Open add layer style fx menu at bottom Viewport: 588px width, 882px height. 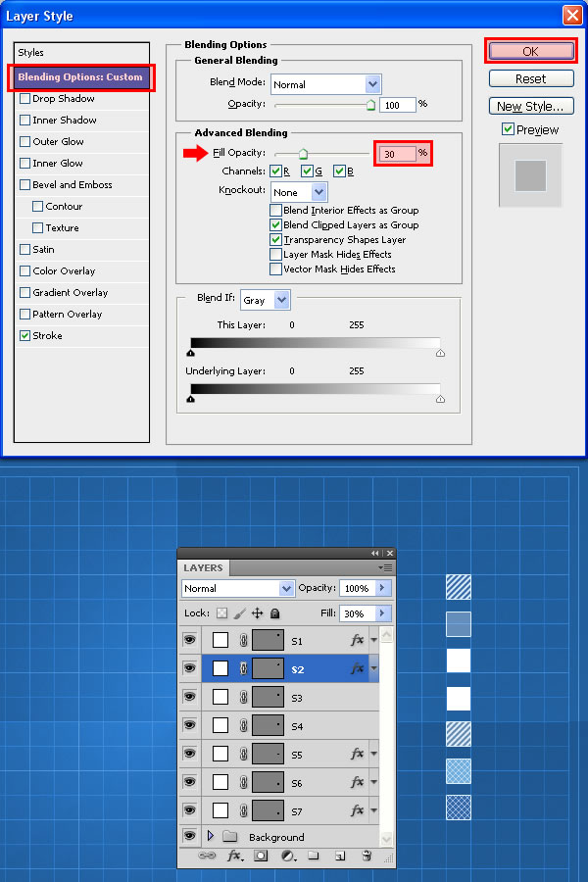coord(234,857)
